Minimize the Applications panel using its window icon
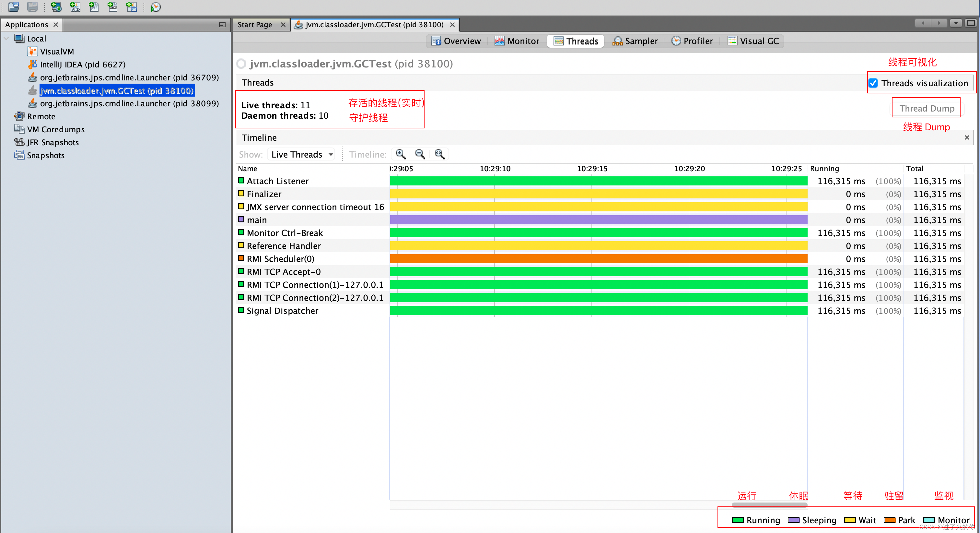980x533 pixels. point(222,25)
